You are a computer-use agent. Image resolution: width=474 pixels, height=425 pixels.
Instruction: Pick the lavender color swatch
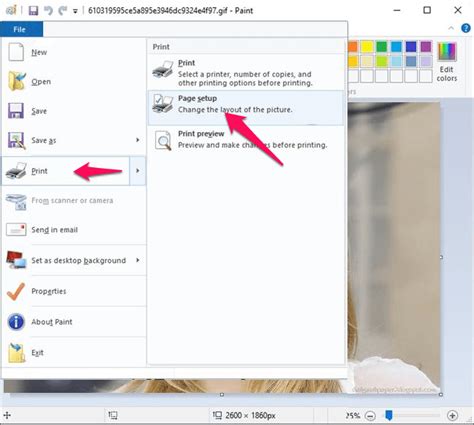426,61
